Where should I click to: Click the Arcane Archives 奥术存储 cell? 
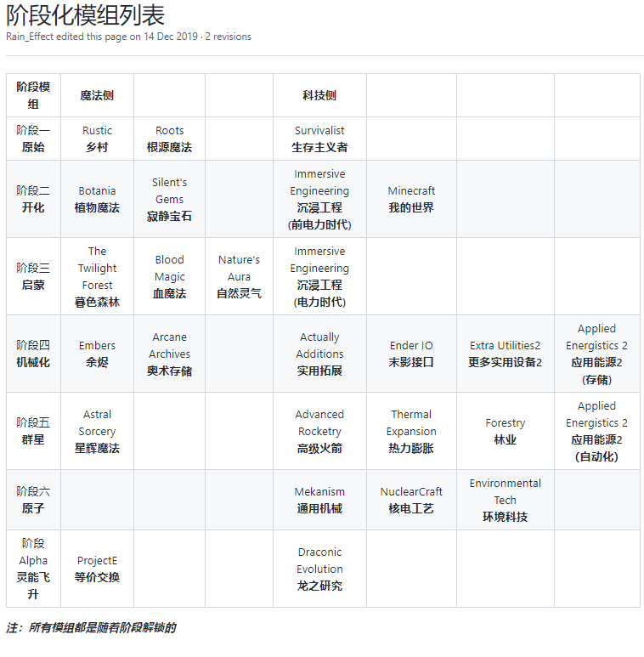point(170,354)
